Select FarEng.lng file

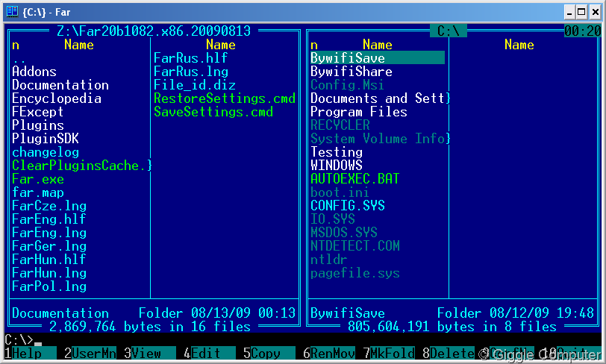(49, 233)
